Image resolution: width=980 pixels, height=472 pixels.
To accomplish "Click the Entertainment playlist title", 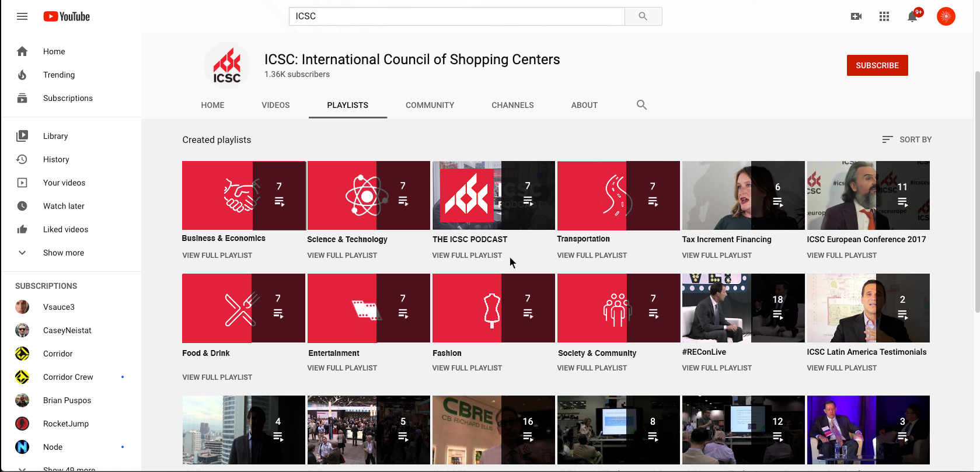I will pos(334,353).
